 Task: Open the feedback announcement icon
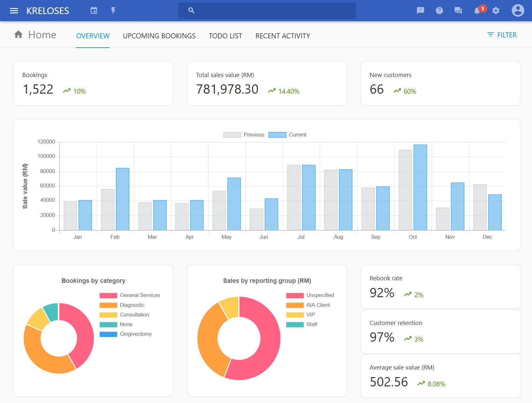[x=420, y=11]
